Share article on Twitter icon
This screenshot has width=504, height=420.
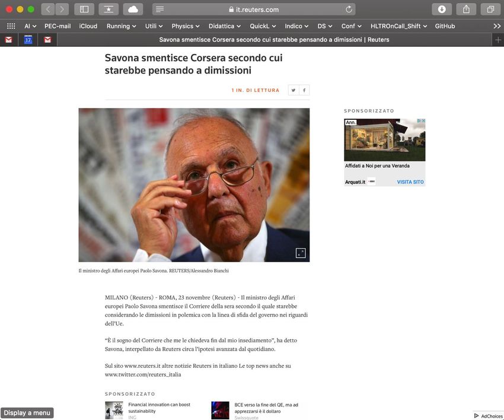(294, 90)
